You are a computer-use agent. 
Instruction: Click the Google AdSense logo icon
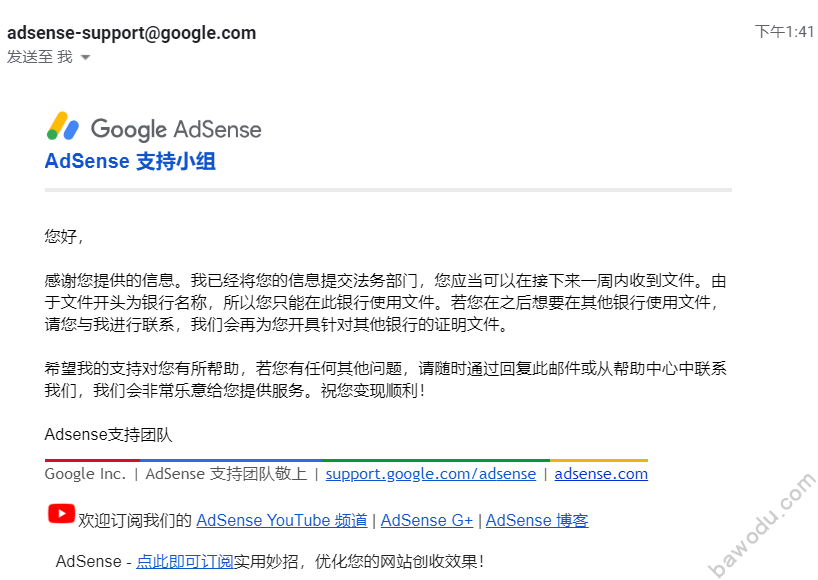click(63, 126)
